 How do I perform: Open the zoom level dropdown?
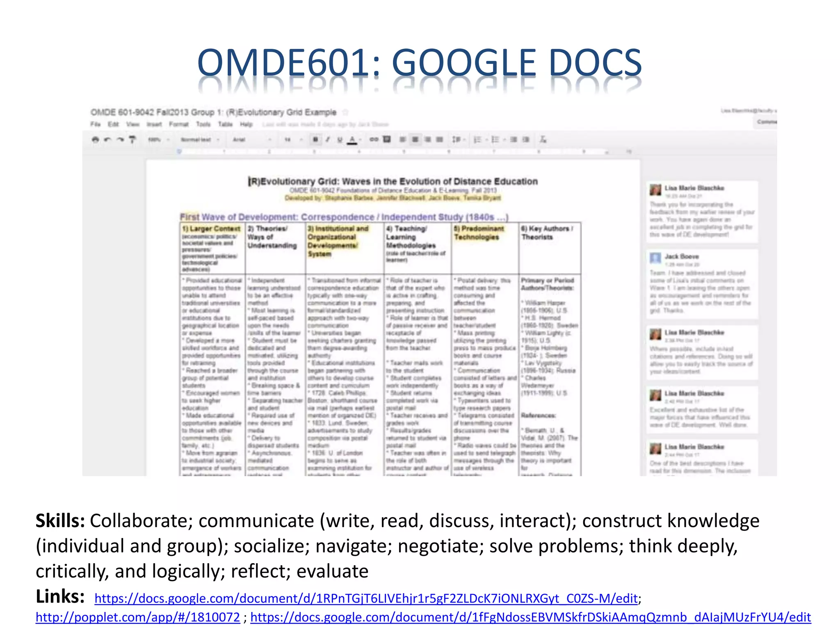158,140
